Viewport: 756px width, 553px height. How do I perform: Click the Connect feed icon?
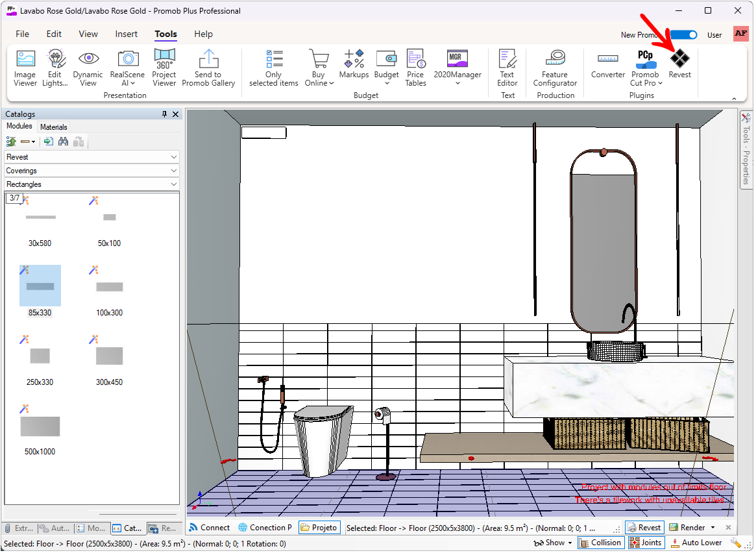193,528
